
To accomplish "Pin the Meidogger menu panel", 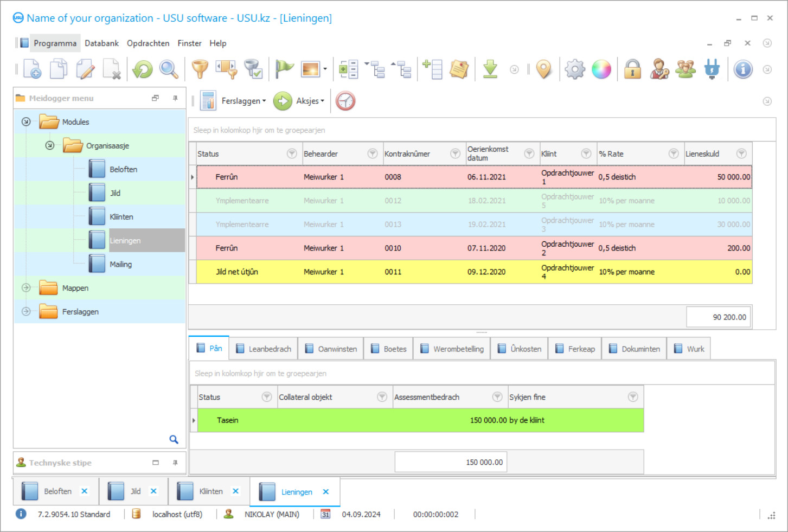I will (175, 98).
